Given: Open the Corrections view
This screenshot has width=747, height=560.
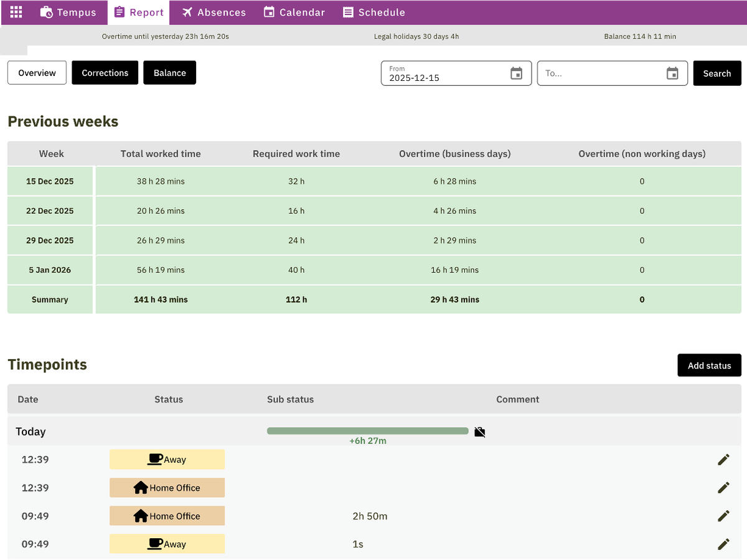Looking at the screenshot, I should pos(105,73).
